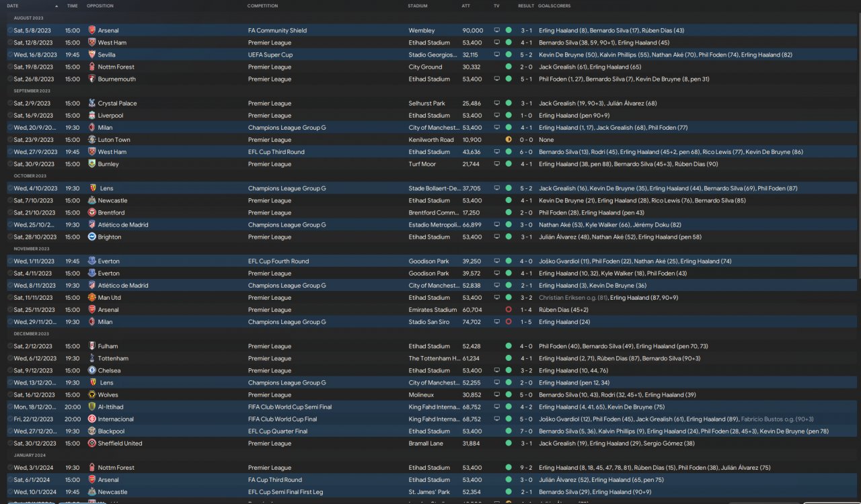Click the Blackpool club badge
Image resolution: width=861 pixels, height=504 pixels.
pos(92,431)
